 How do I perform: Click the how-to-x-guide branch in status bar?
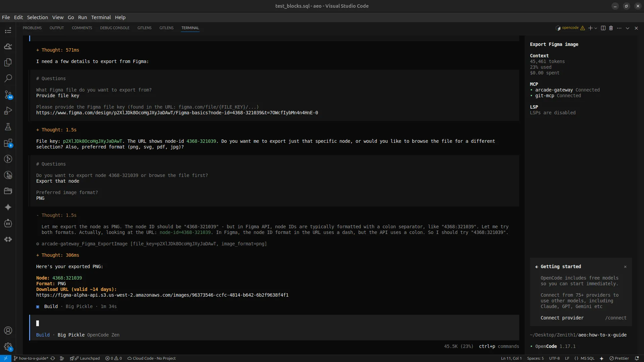click(x=31, y=358)
